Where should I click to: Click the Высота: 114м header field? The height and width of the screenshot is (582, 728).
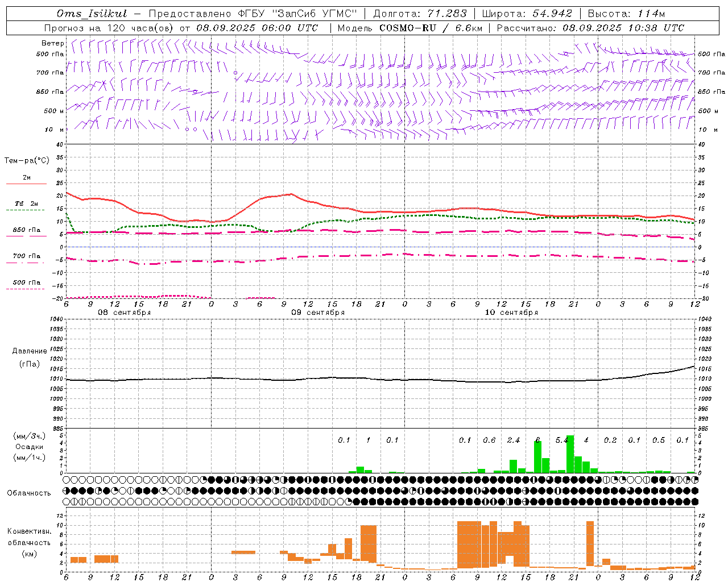(626, 14)
